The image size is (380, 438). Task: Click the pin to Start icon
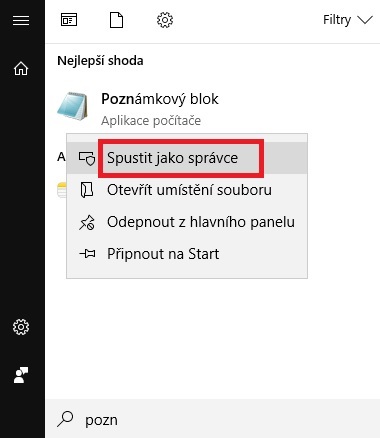coord(87,254)
